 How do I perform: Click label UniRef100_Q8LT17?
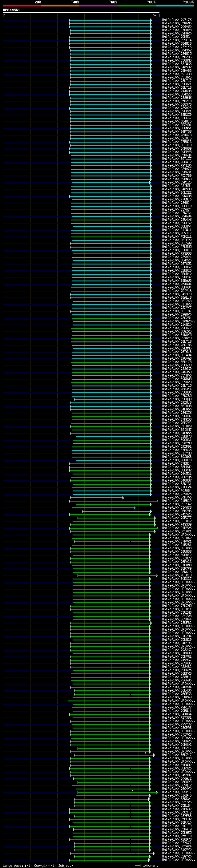pyautogui.click(x=177, y=81)
